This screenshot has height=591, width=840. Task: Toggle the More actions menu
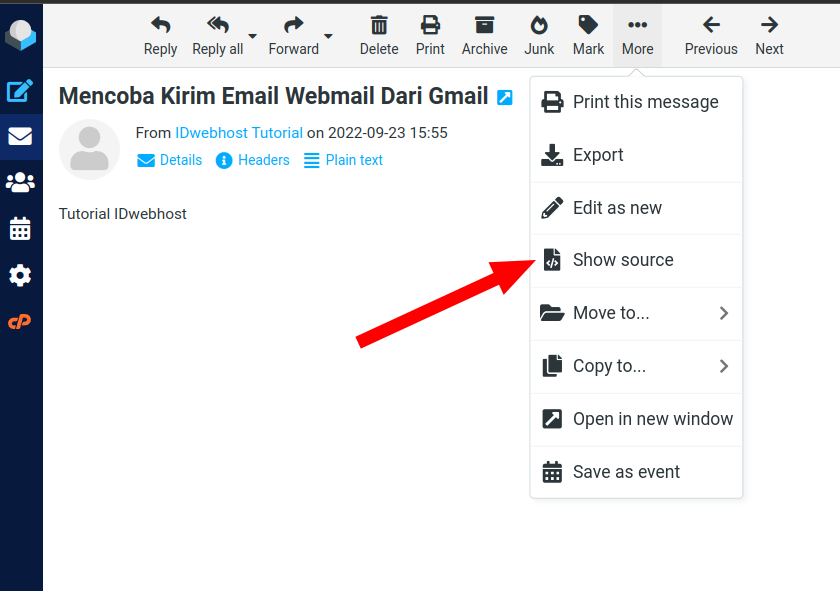pos(638,36)
